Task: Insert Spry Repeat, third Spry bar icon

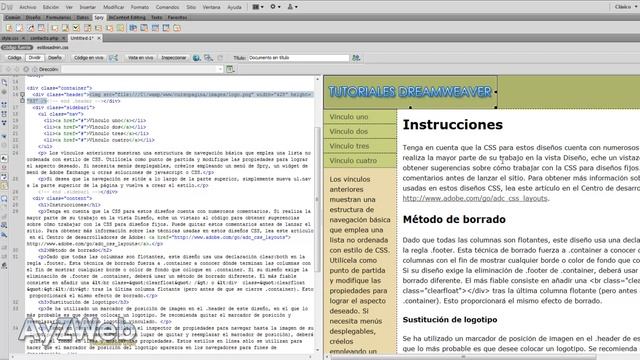Action: [x=31, y=28]
